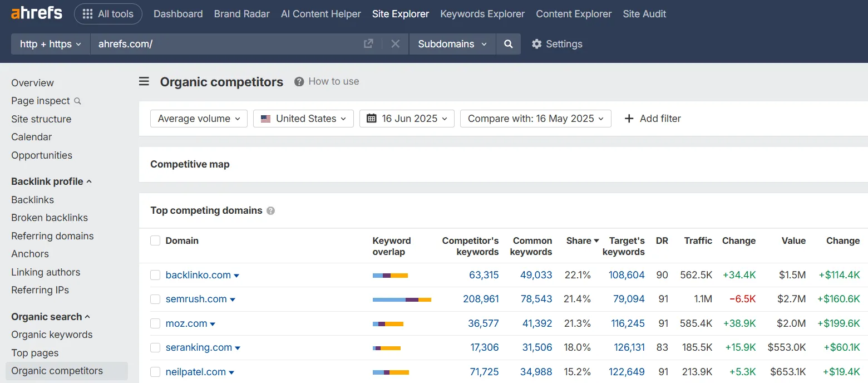The image size is (868, 383).
Task: Open the Subdomains mode dropdown
Action: tap(452, 43)
